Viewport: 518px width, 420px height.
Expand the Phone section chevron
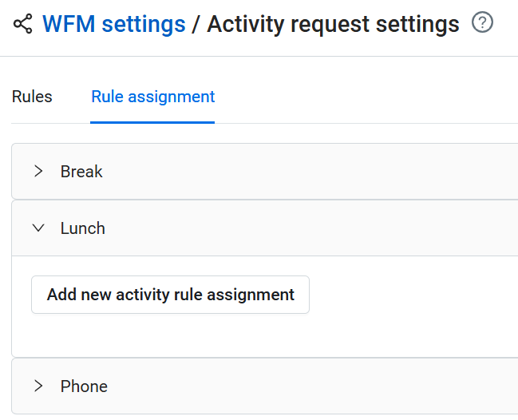coord(38,386)
